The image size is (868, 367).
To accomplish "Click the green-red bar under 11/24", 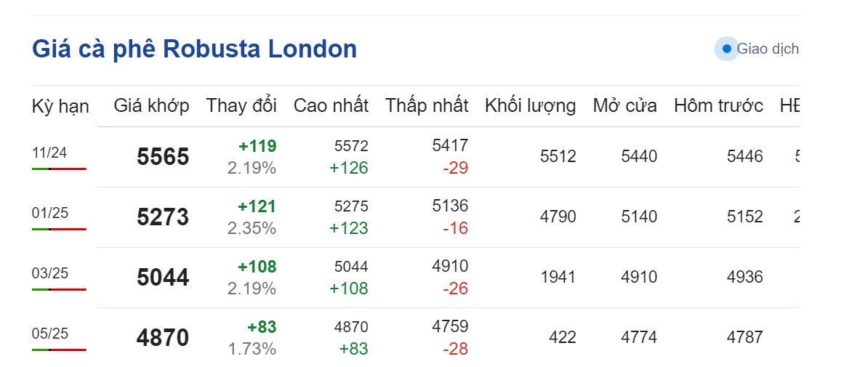I will pos(59,169).
